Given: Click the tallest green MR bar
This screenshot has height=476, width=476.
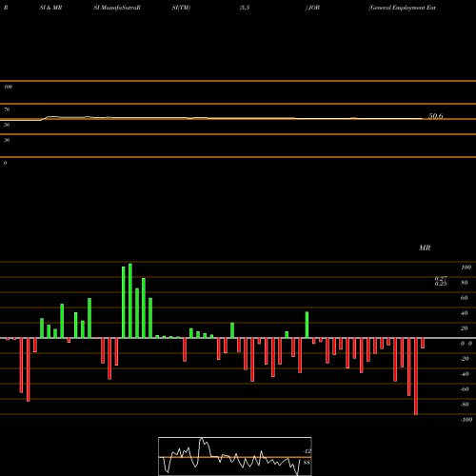Looking at the screenshot, I should tap(130, 301).
